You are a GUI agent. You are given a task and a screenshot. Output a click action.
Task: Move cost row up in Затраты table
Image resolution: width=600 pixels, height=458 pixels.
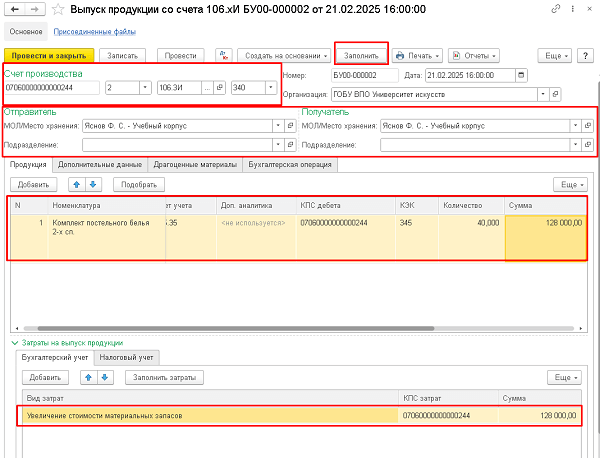(x=87, y=377)
